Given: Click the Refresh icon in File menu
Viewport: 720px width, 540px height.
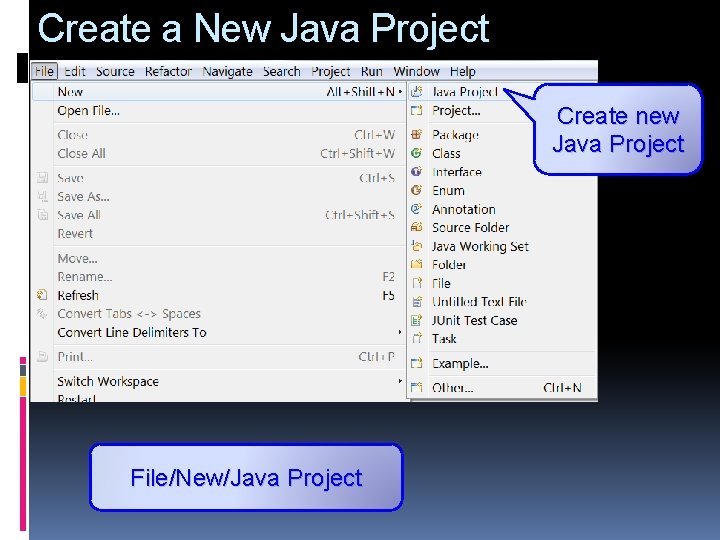Looking at the screenshot, I should 42,295.
